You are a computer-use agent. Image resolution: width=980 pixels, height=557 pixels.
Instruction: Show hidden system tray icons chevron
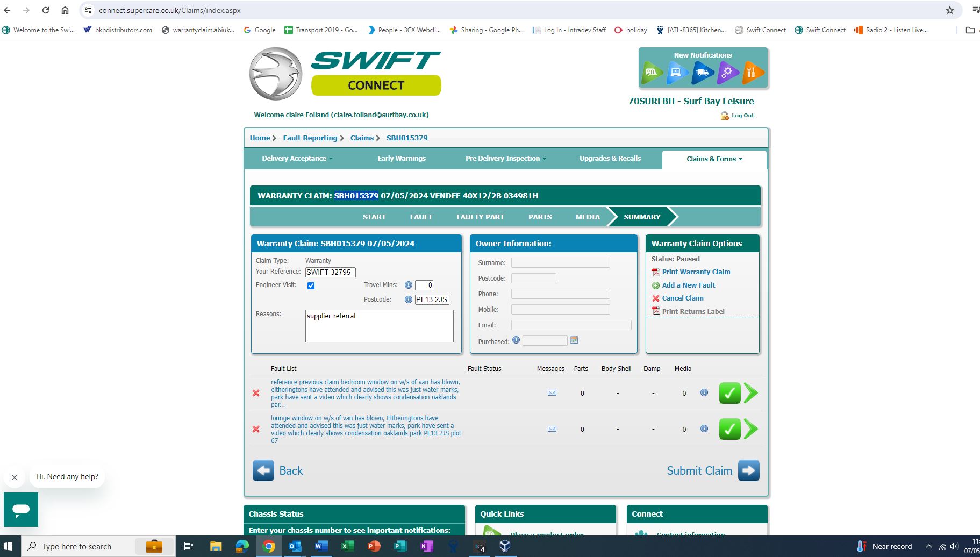(928, 546)
